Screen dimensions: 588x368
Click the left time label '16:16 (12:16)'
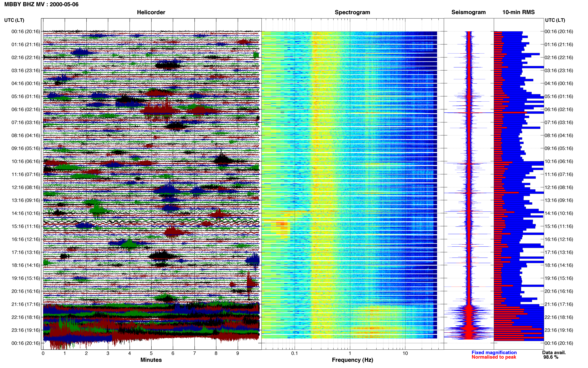(x=26, y=239)
